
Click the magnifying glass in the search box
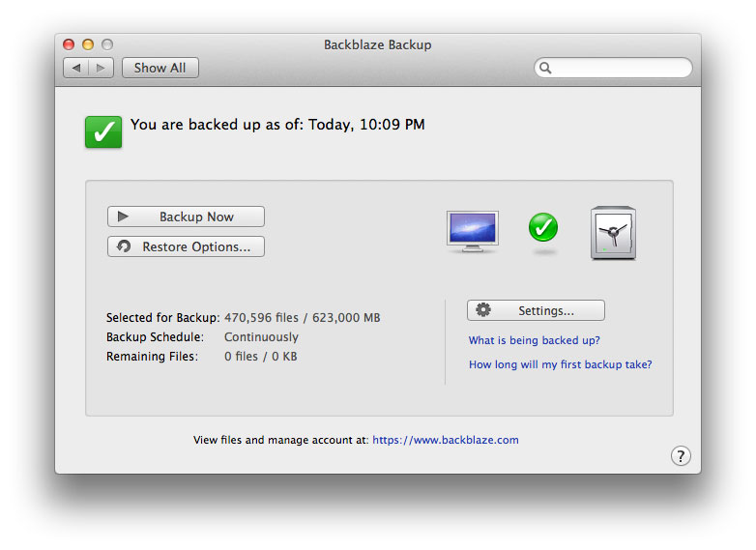[x=546, y=69]
